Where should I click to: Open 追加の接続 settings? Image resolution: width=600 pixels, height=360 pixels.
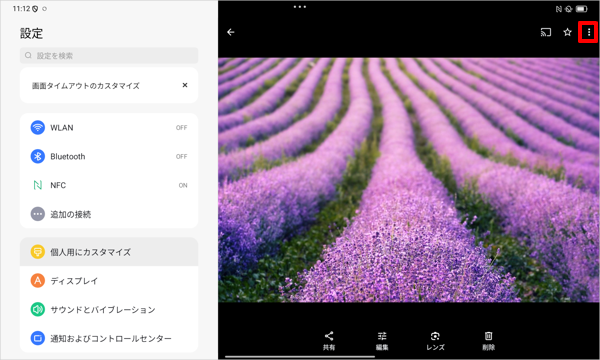pos(109,214)
